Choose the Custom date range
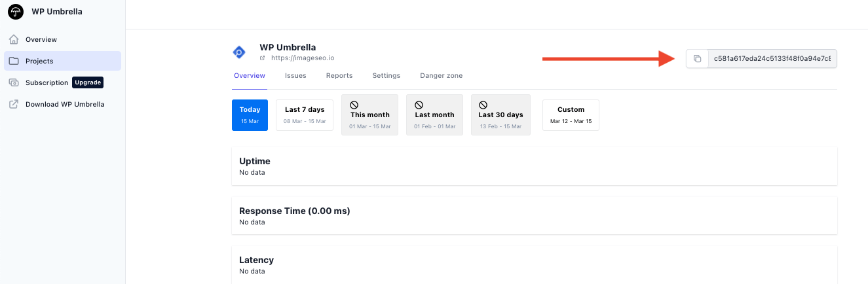 (x=571, y=115)
